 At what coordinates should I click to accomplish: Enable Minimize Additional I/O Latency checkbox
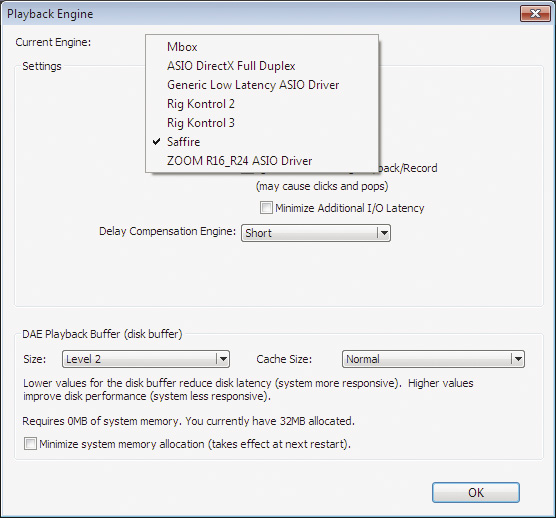tap(266, 207)
